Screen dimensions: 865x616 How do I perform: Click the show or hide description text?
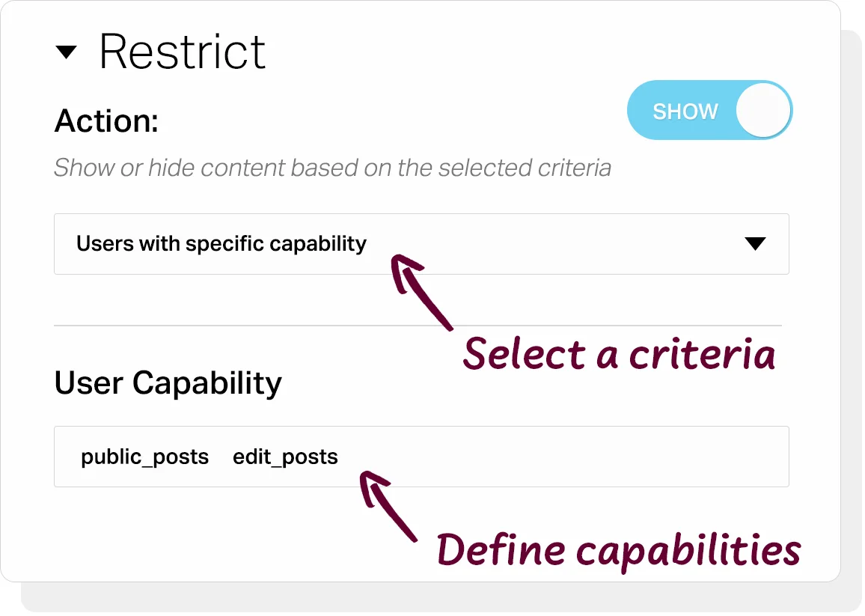[x=332, y=168]
